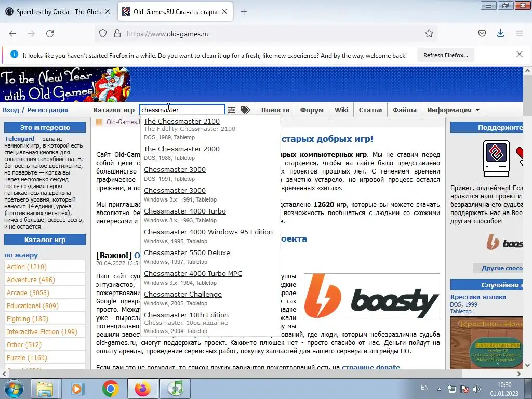Open Adventure (486) genre
Viewport: 532px width, 399px height.
click(31, 280)
